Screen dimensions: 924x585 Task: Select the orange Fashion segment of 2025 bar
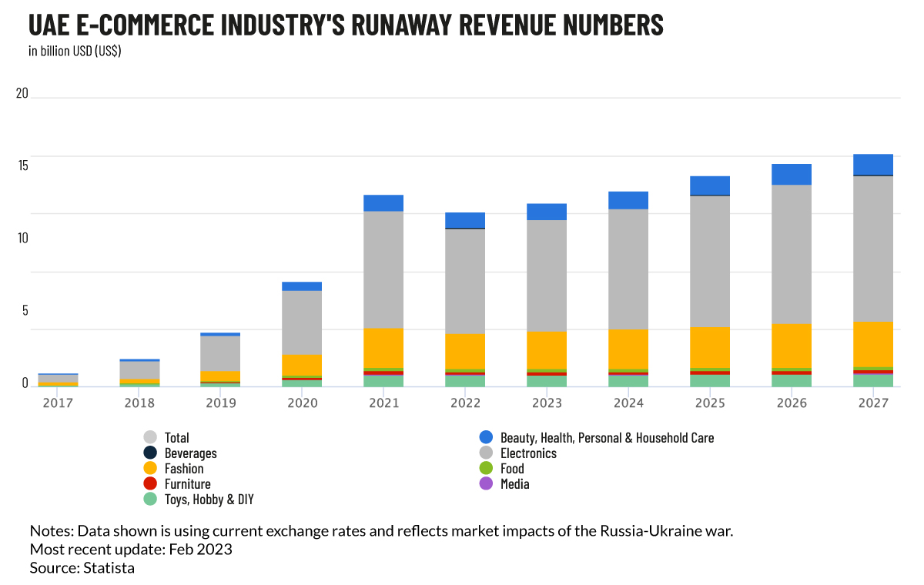(710, 347)
